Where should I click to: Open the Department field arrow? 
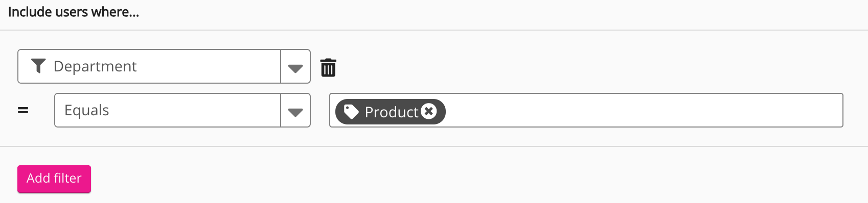(x=295, y=66)
